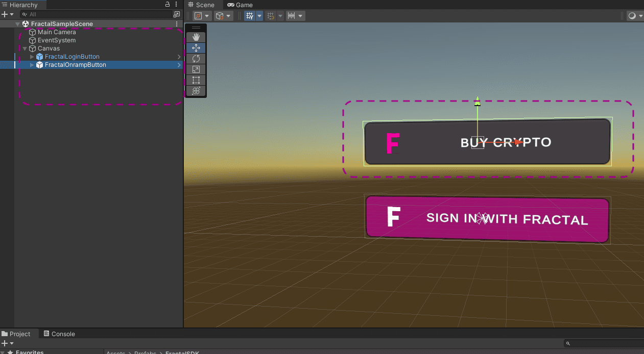Select FractalLoginButton in hierarchy
Screen dimensions: 644x354
pyautogui.click(x=72, y=57)
